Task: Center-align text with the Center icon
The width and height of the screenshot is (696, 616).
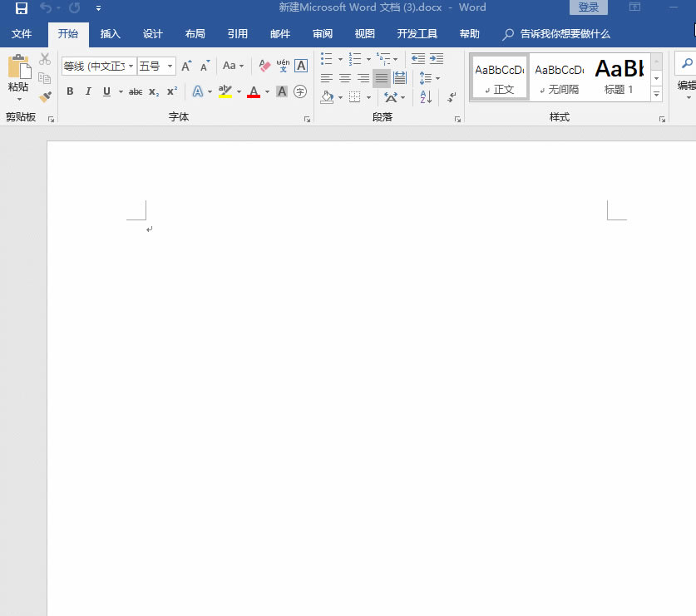Action: [344, 78]
